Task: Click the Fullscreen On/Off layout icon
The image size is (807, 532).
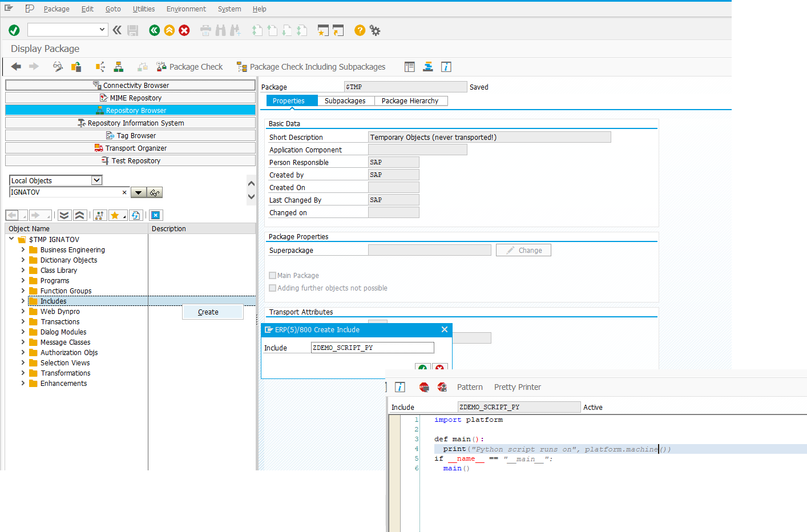Action: pyautogui.click(x=409, y=67)
